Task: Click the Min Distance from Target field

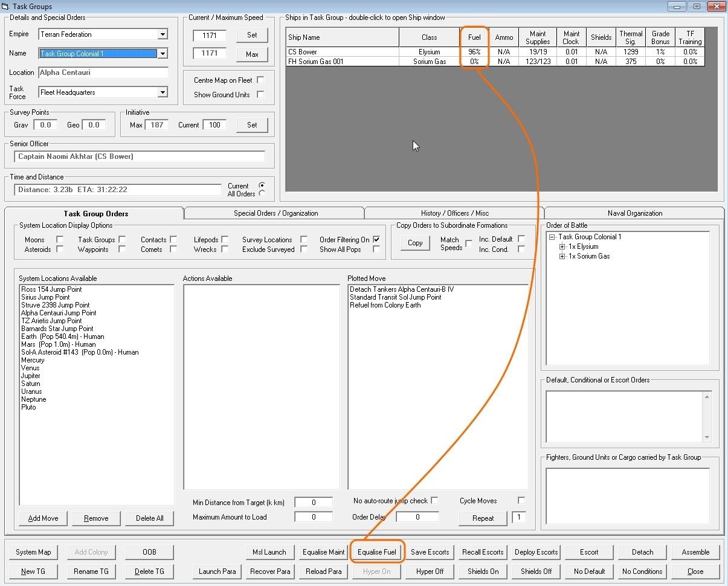Action: [314, 503]
